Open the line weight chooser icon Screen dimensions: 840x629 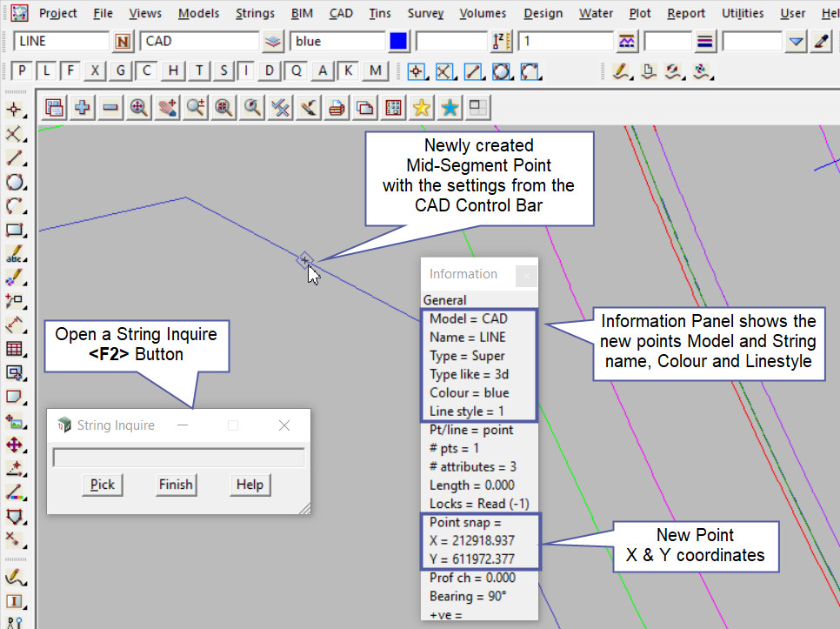click(705, 41)
